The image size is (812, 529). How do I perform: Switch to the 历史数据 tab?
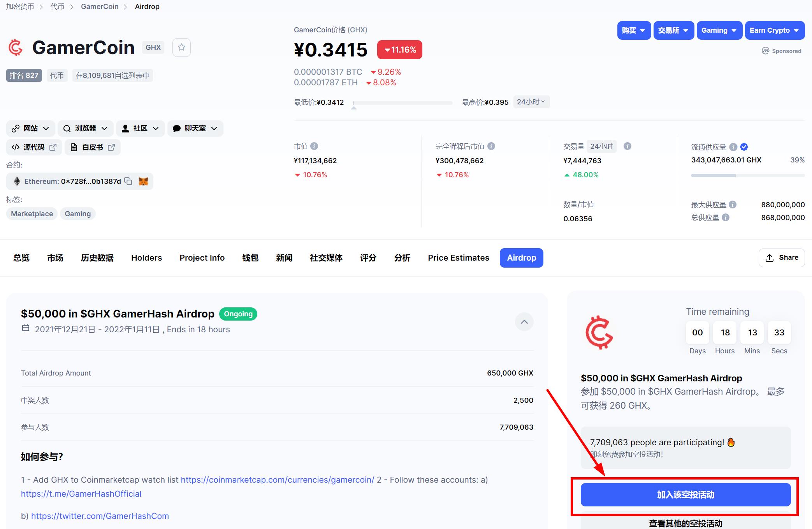click(97, 258)
